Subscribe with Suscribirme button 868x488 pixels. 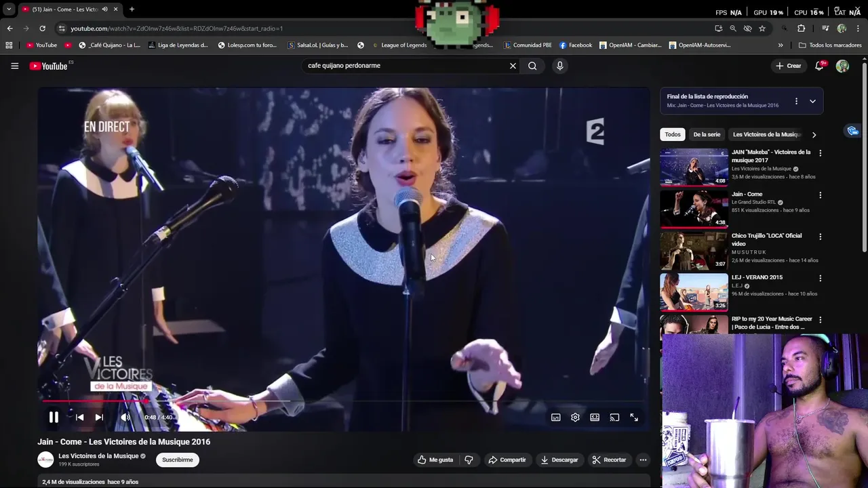click(x=178, y=460)
